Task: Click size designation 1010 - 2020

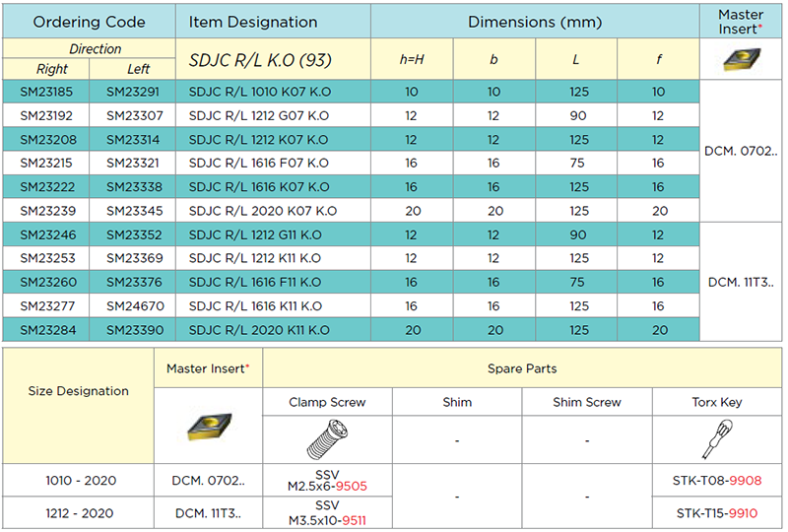Action: pos(81,480)
